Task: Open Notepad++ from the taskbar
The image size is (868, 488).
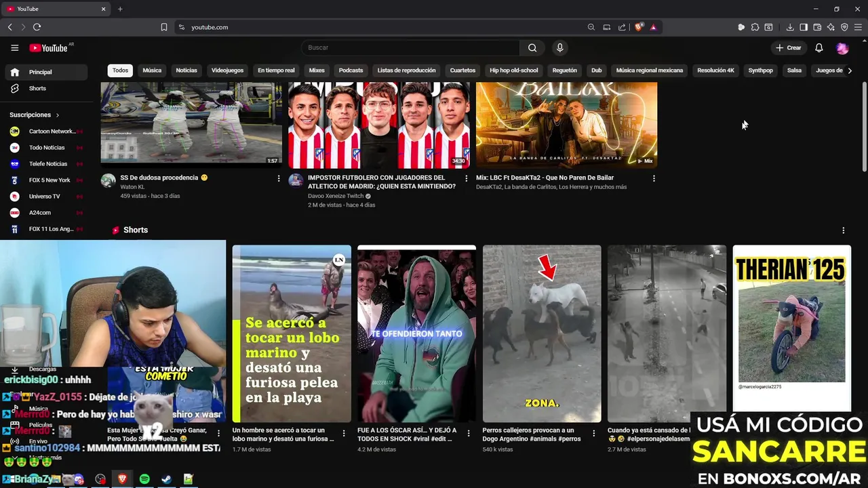Action: point(188,479)
